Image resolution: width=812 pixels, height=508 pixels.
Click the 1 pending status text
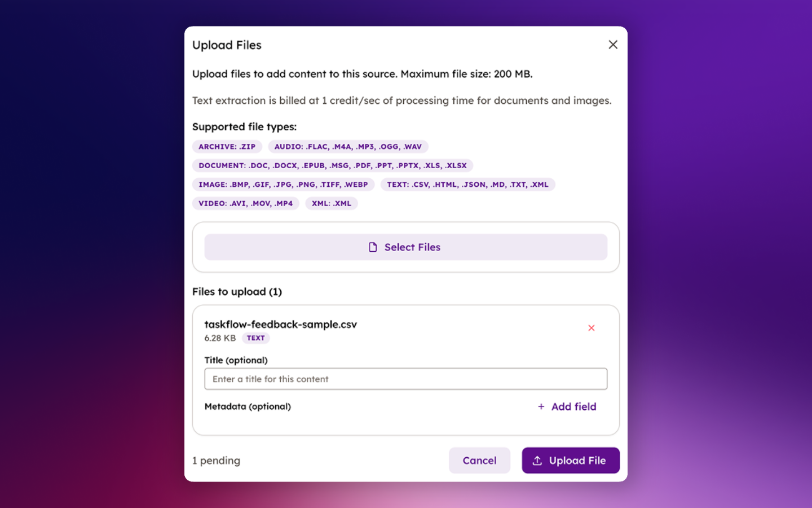click(x=216, y=461)
